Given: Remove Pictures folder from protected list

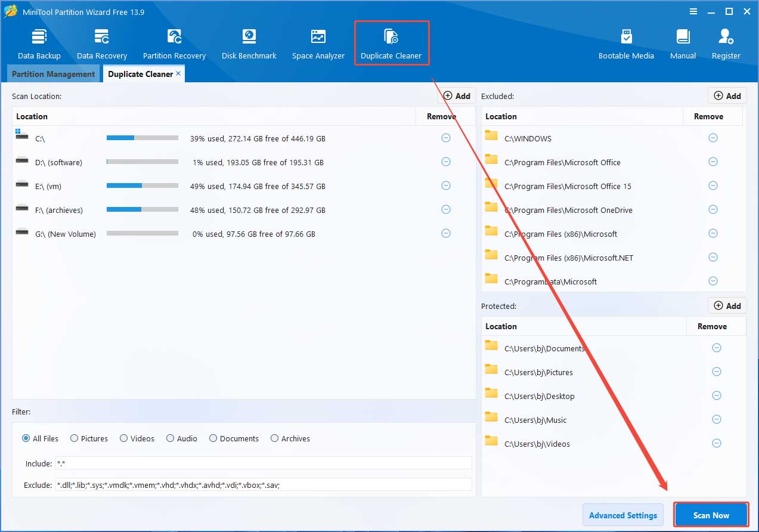Looking at the screenshot, I should click(717, 372).
